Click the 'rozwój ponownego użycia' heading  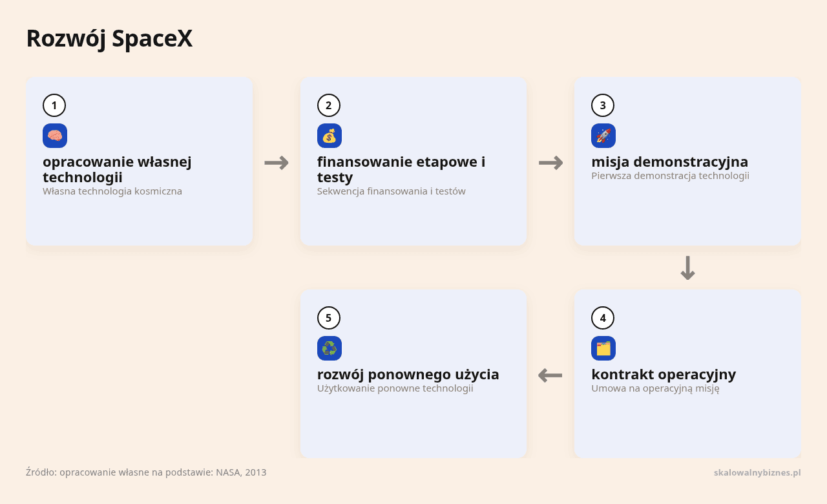(408, 374)
